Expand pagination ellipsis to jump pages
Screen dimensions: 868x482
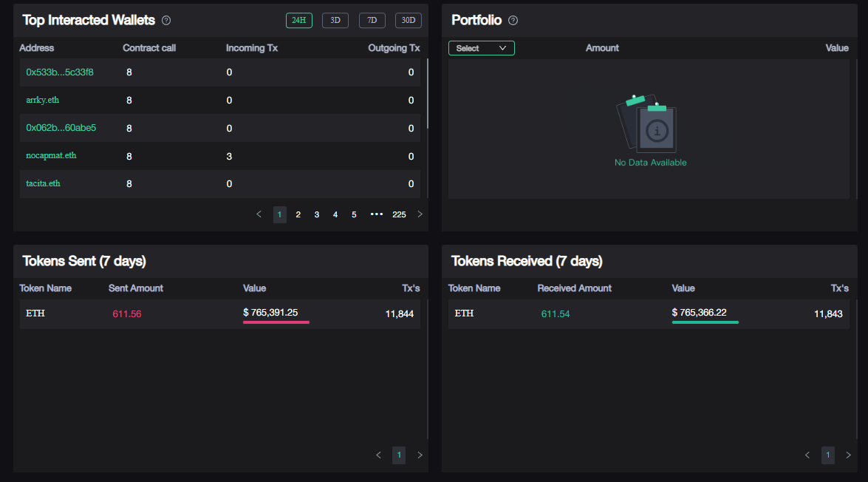coord(377,214)
